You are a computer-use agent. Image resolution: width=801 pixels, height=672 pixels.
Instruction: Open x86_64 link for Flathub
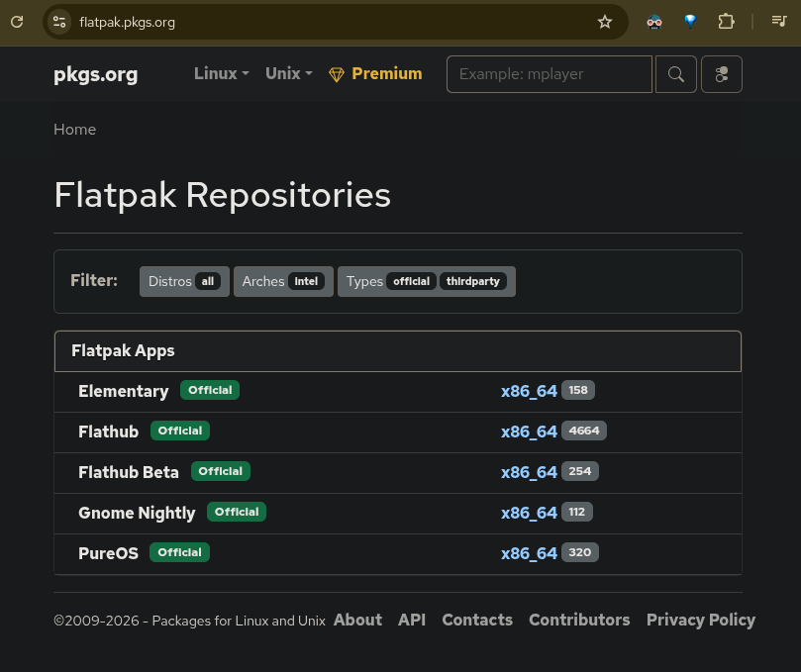(529, 432)
